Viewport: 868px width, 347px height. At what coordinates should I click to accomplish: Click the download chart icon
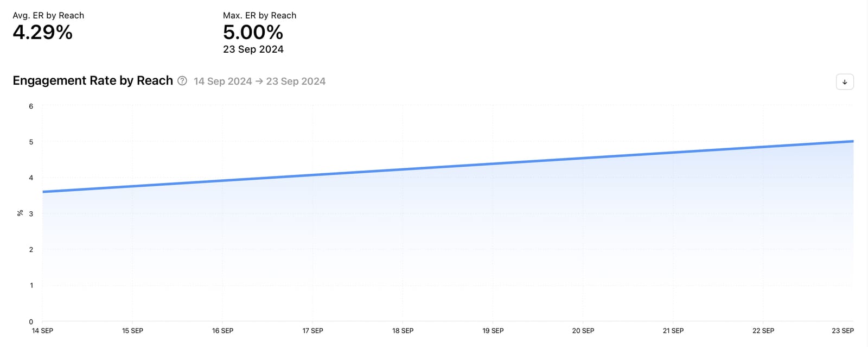tap(845, 81)
